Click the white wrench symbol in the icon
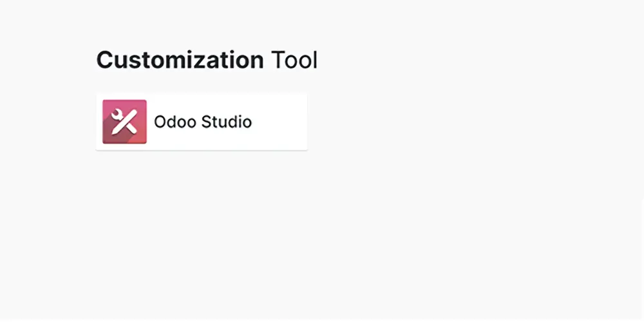The width and height of the screenshot is (644, 322). coord(120,117)
